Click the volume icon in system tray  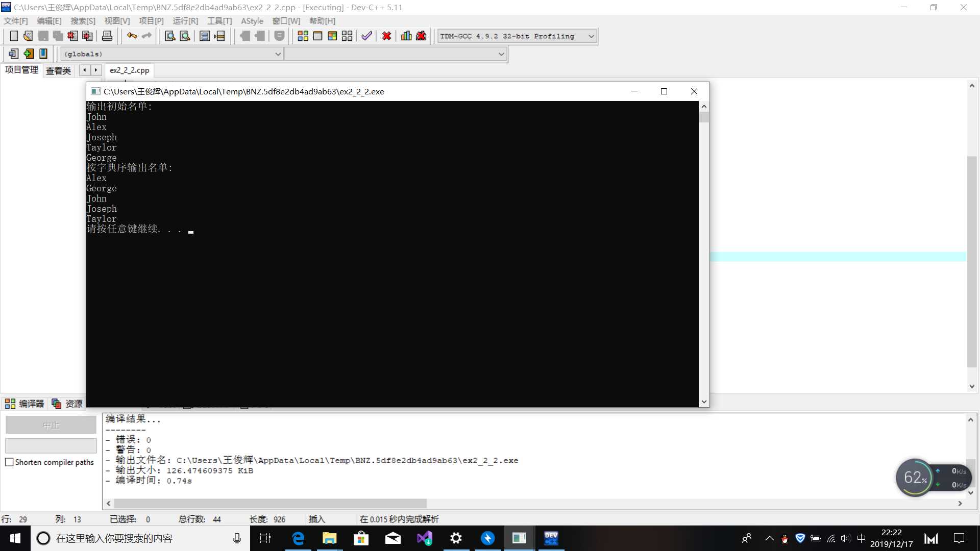coord(846,538)
